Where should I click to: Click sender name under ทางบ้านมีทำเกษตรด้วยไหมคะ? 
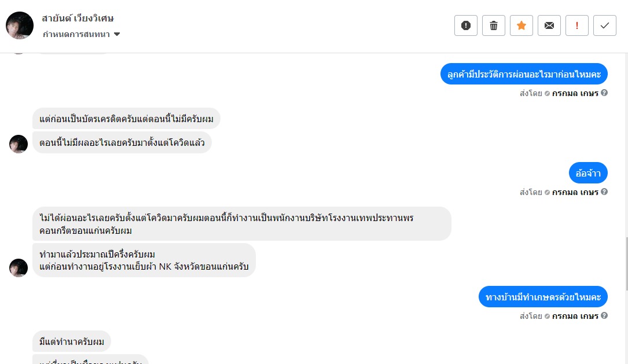pyautogui.click(x=575, y=316)
